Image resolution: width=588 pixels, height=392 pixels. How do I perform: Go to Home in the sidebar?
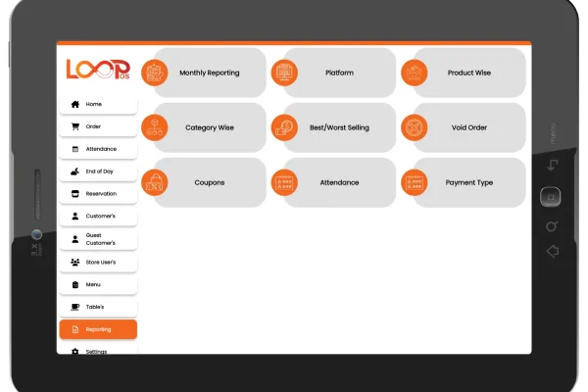pyautogui.click(x=98, y=104)
